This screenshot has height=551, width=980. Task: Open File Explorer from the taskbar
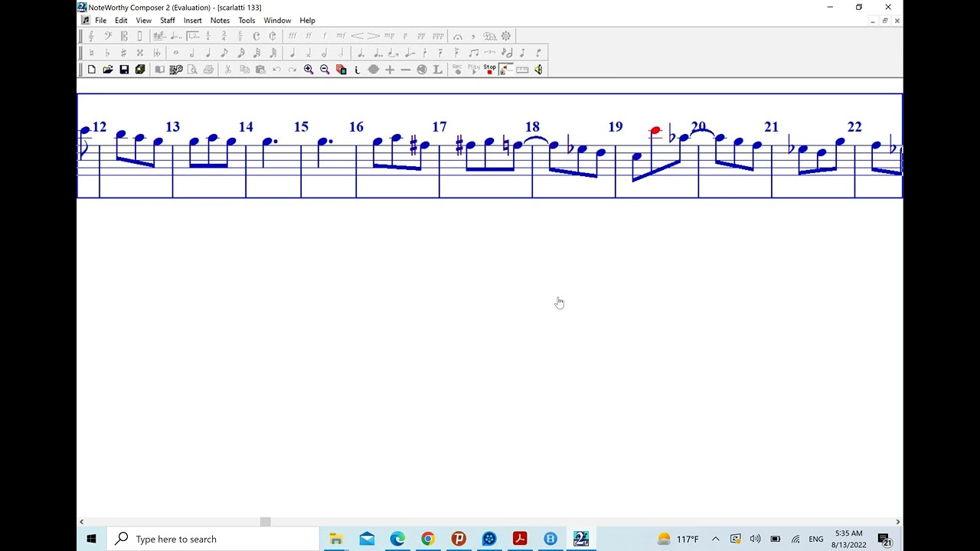tap(335, 539)
